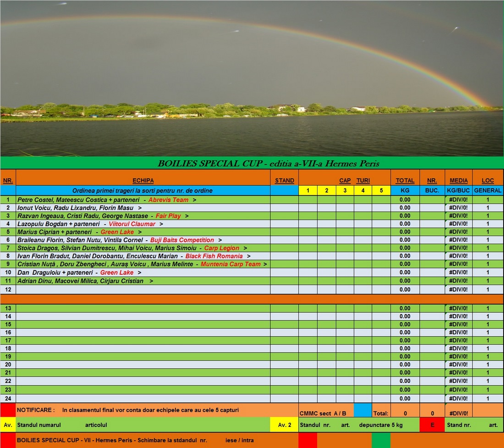Click the blue cell next to CMMC sect A / B
Image resolution: width=504 pixels, height=448 pixels.
[362, 410]
